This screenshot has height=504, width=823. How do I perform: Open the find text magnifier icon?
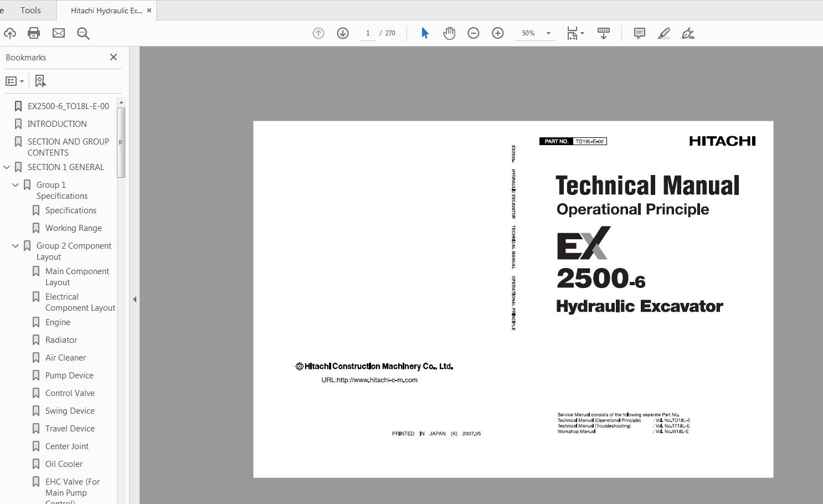pyautogui.click(x=83, y=33)
